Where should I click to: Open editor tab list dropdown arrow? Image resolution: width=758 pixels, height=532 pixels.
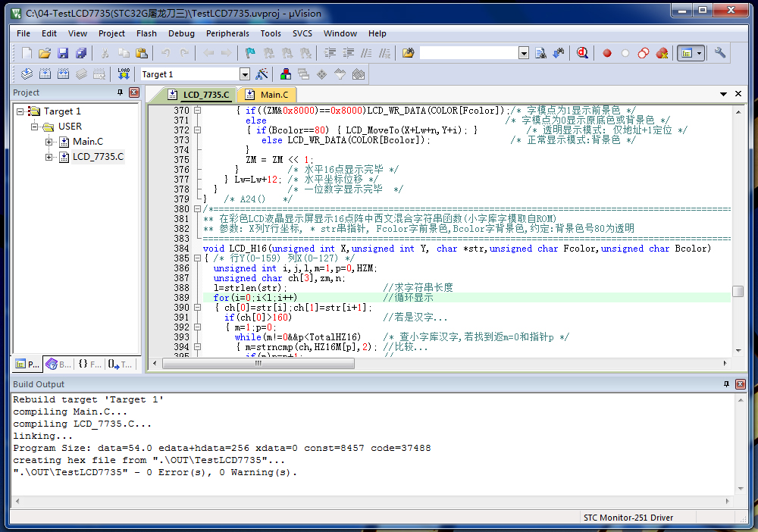pos(723,94)
